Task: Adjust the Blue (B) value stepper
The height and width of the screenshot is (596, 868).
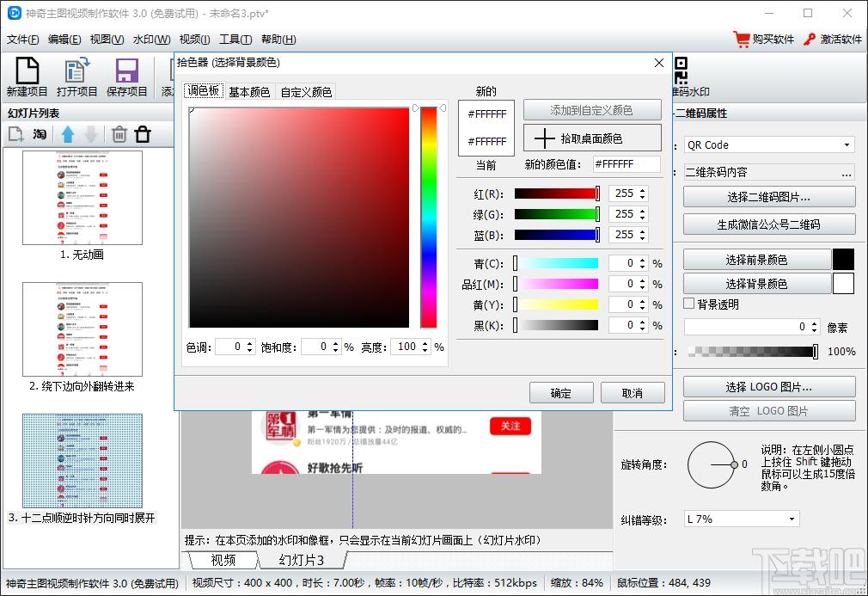Action: coord(642,235)
